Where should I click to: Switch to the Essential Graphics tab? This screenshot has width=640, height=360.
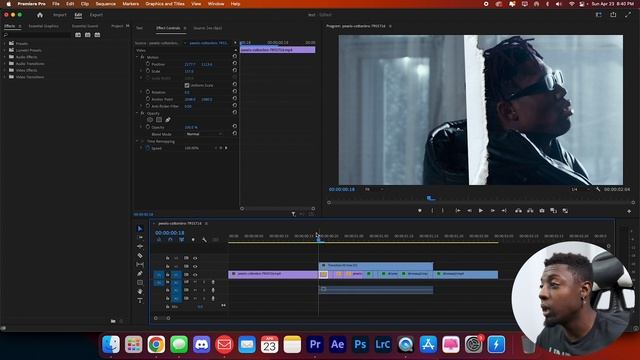43,26
